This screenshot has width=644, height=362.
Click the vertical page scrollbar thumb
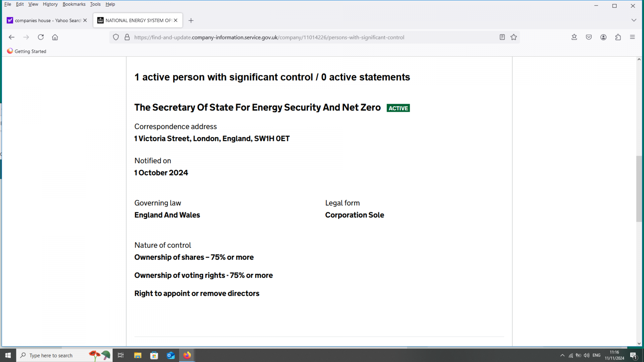pos(639,189)
